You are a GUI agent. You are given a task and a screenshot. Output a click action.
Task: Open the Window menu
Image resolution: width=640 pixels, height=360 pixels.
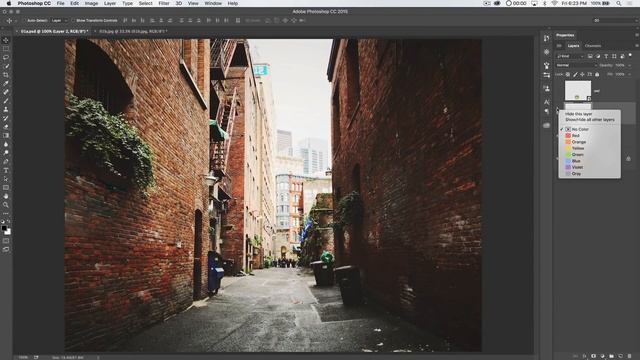pos(213,3)
